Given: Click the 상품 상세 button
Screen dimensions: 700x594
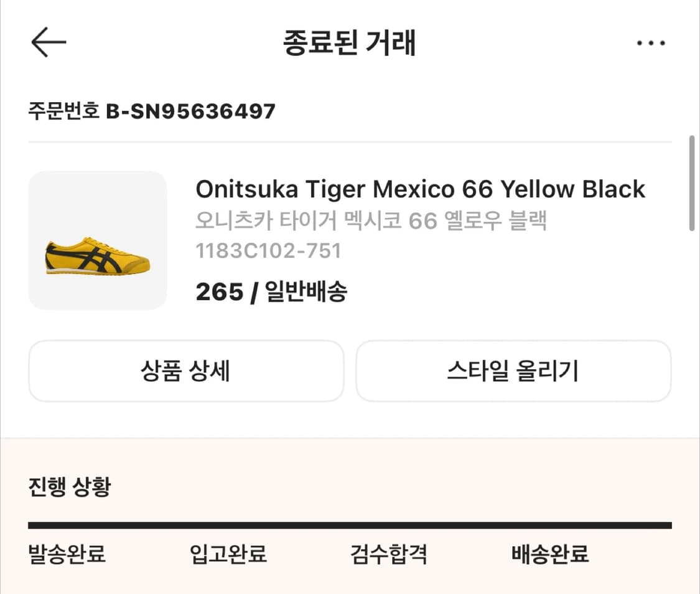Looking at the screenshot, I should [x=186, y=371].
